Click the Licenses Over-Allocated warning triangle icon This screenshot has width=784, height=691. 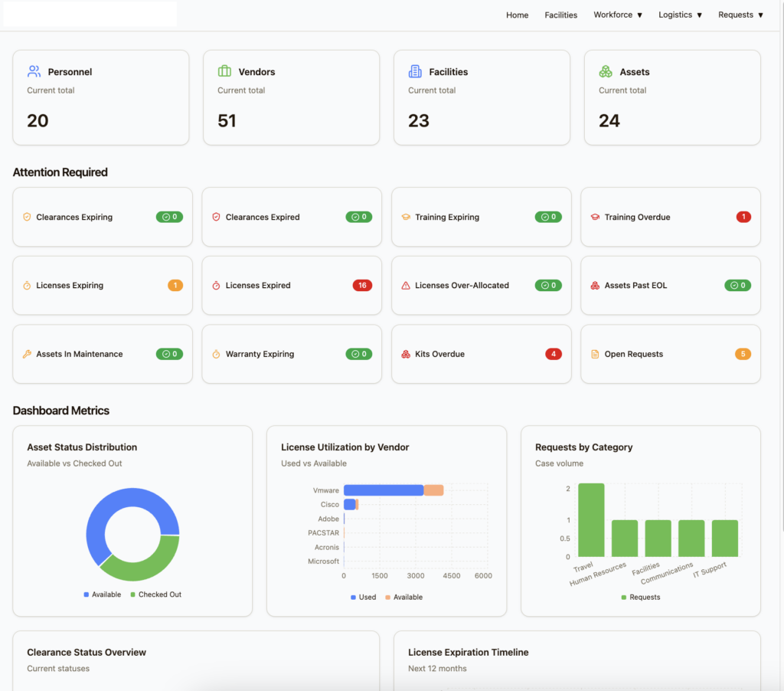pyautogui.click(x=406, y=286)
